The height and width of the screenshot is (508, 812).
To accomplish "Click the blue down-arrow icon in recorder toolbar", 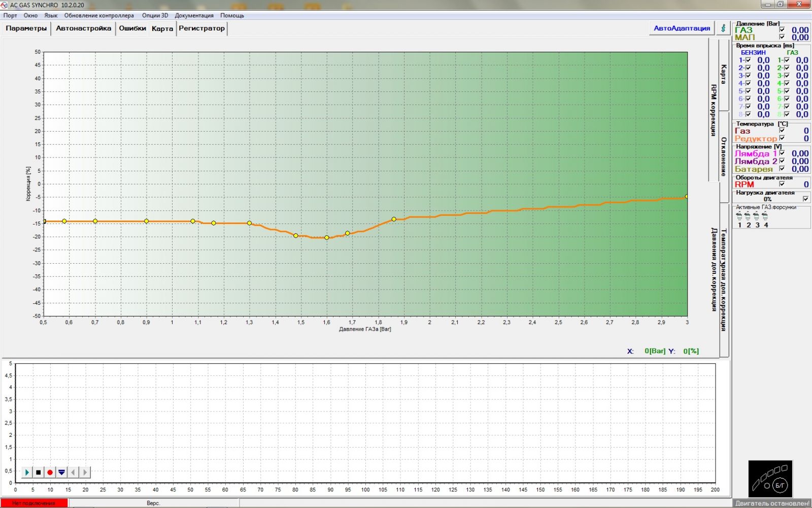I will [x=61, y=472].
